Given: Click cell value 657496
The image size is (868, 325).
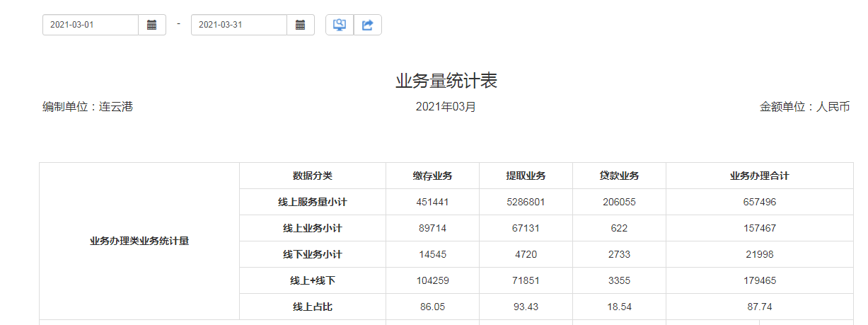Looking at the screenshot, I should [x=760, y=202].
